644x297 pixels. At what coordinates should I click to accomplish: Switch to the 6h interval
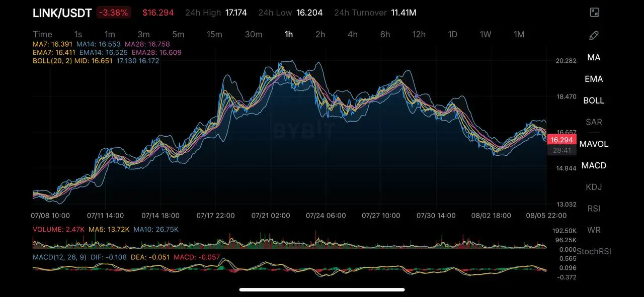click(x=385, y=34)
